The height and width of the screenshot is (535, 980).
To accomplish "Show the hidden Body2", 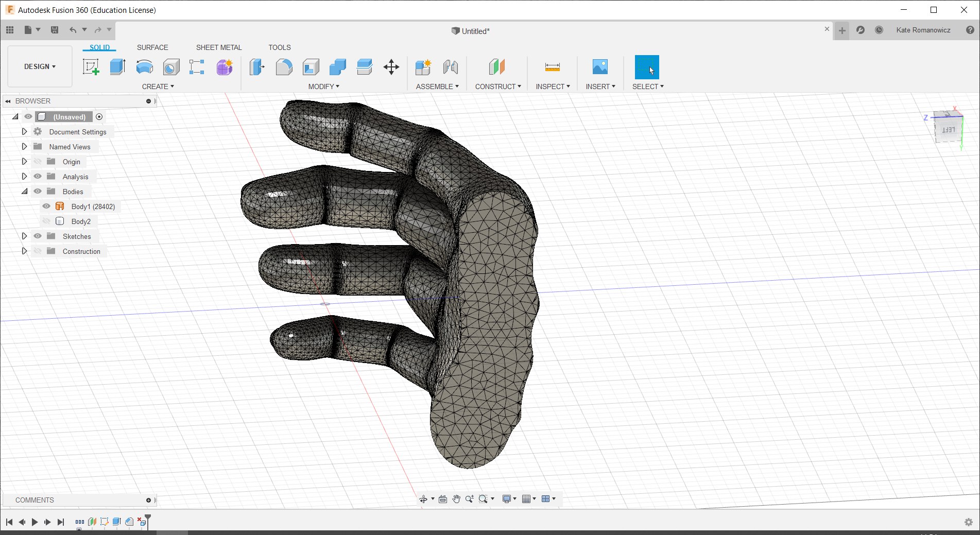I will click(x=46, y=221).
